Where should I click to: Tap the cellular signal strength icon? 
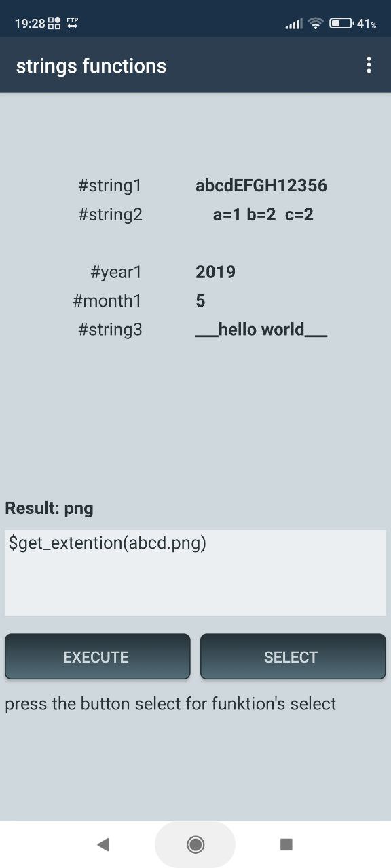pos(293,24)
